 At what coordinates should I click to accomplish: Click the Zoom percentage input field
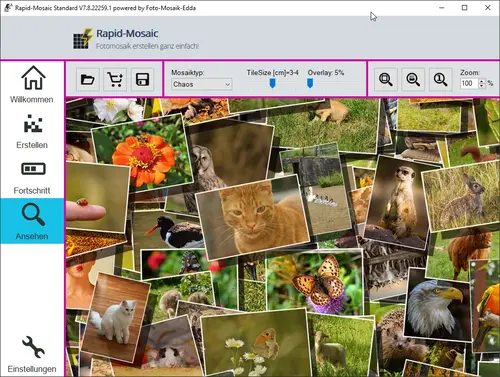(x=469, y=83)
